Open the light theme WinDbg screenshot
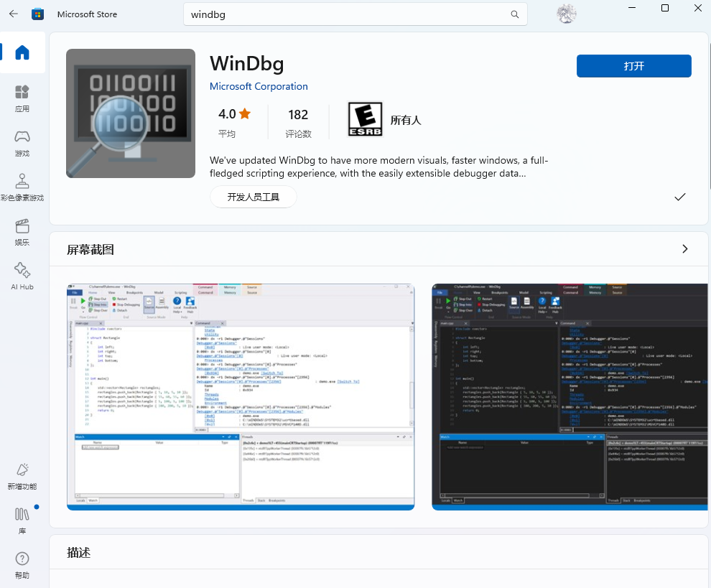711x588 pixels. (241, 397)
